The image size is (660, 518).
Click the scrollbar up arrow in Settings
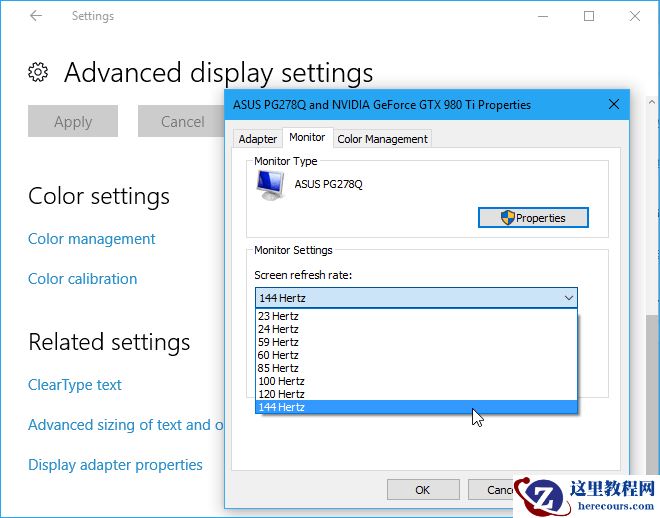click(652, 102)
